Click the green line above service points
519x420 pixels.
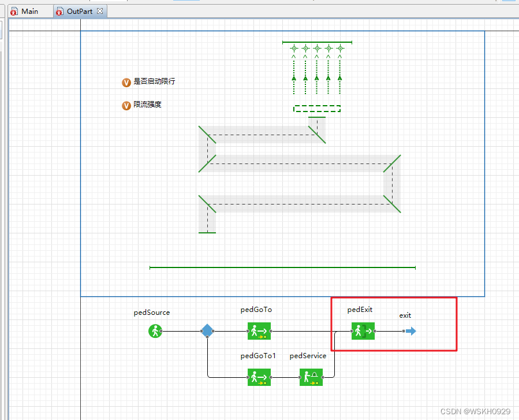317,42
